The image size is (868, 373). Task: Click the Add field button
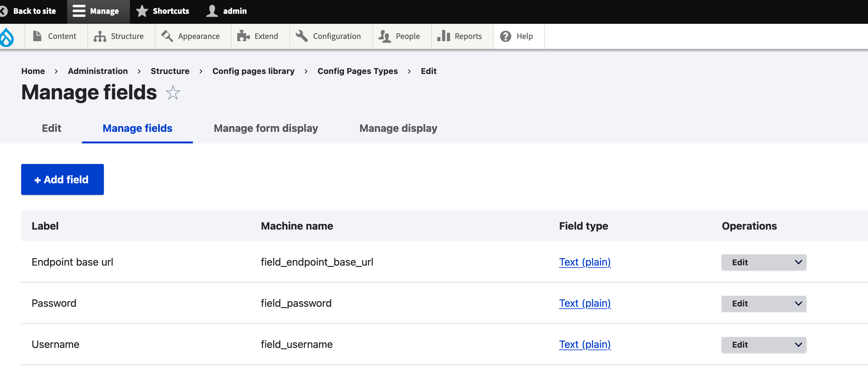click(62, 179)
